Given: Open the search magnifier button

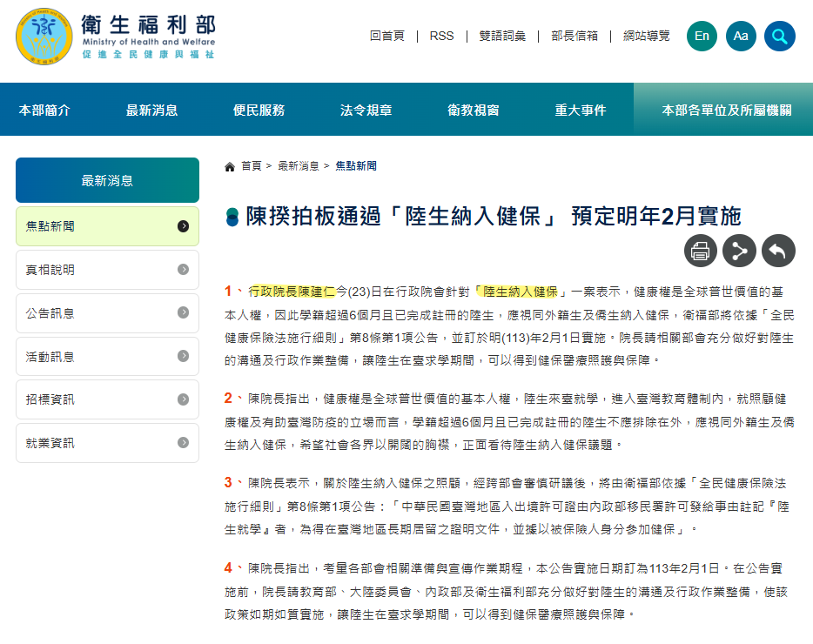Looking at the screenshot, I should 780,36.
